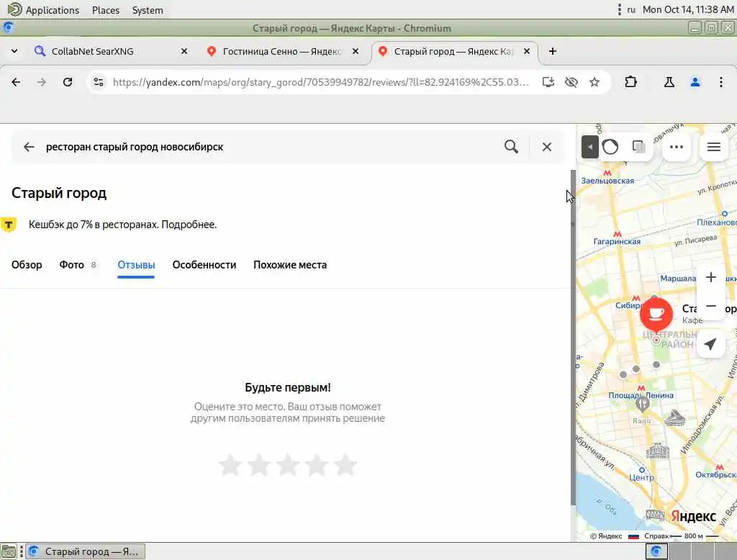Open System menu
737x560 pixels.
148,10
